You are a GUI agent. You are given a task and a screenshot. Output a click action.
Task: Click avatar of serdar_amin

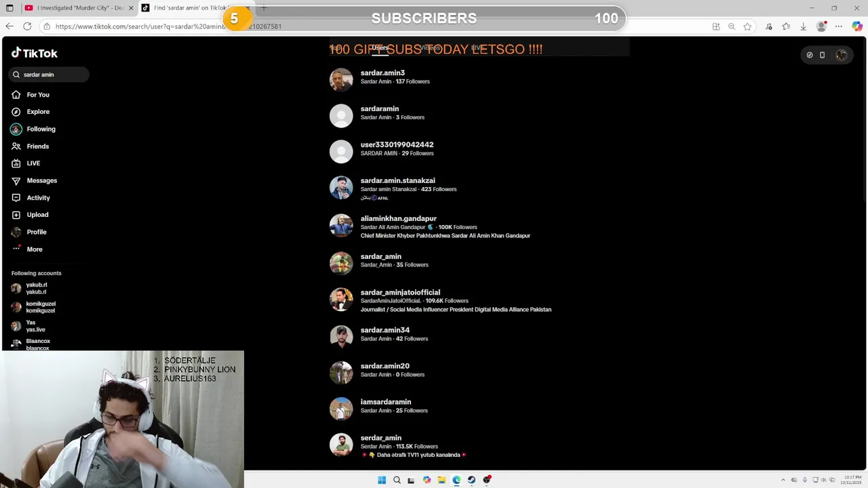(341, 444)
